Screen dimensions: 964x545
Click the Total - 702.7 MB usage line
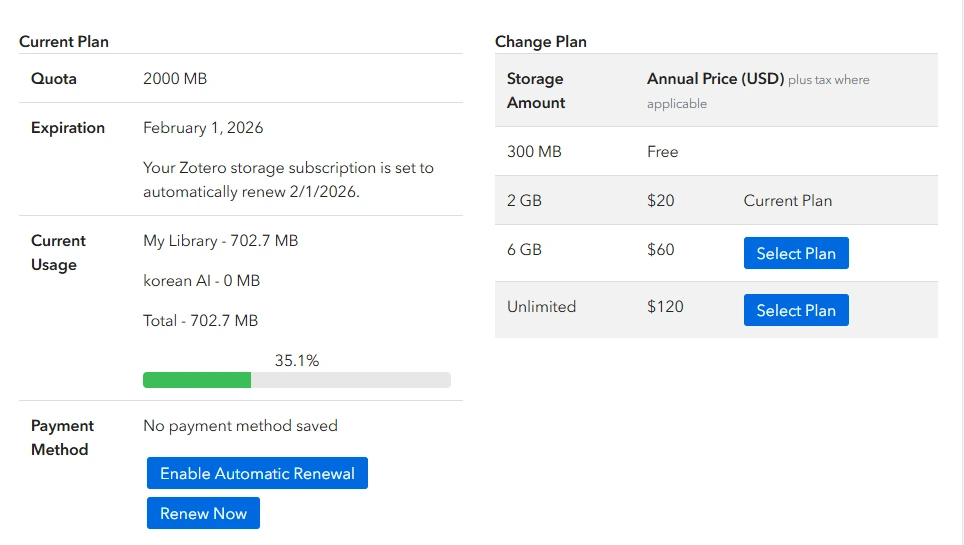[200, 321]
